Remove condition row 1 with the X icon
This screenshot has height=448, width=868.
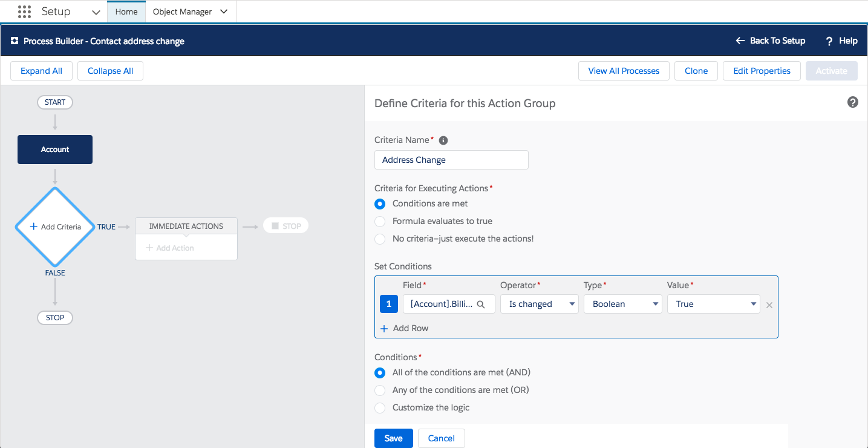tap(769, 305)
